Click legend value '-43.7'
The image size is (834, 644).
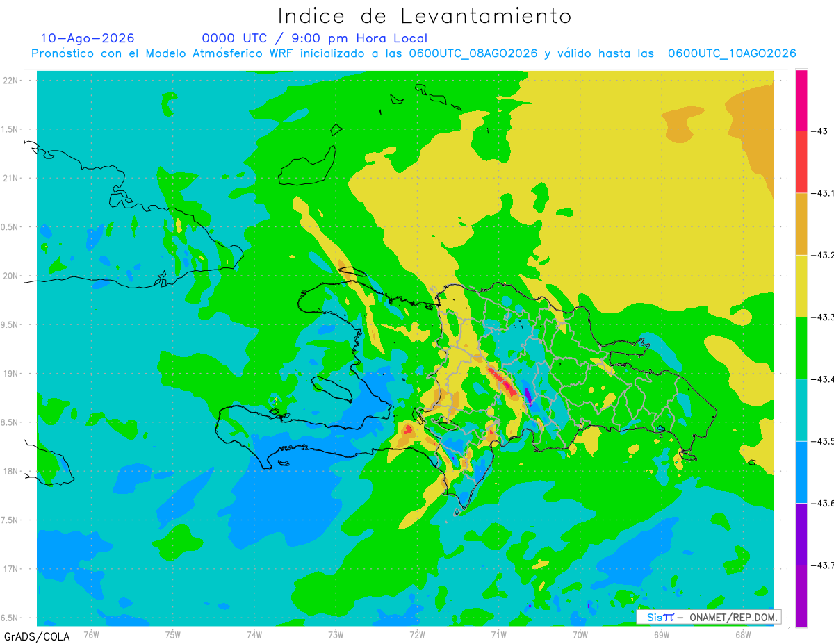pos(823,565)
